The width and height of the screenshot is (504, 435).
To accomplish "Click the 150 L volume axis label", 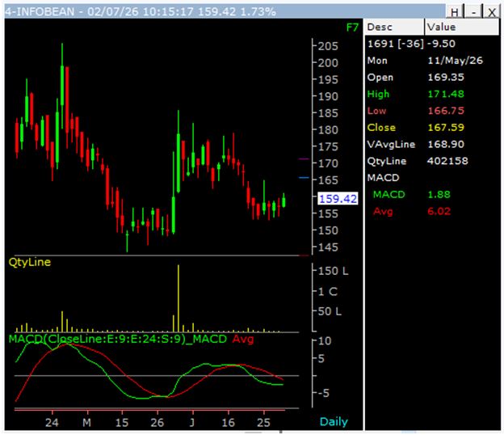I will [334, 271].
